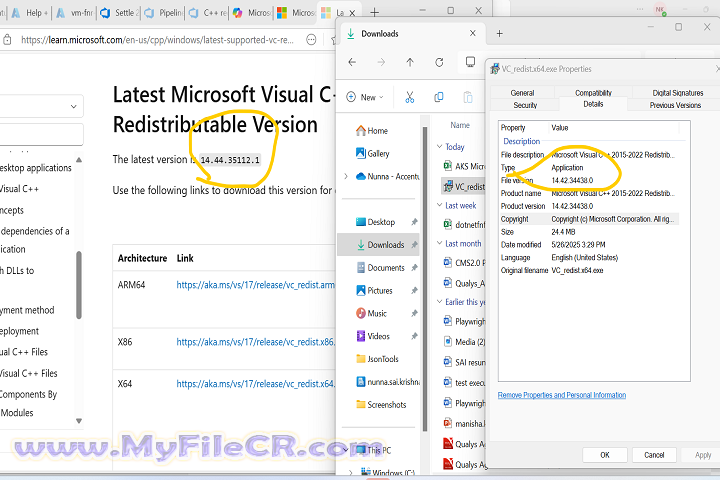Open a new browser tab
The width and height of the screenshot is (720, 480).
click(x=375, y=12)
